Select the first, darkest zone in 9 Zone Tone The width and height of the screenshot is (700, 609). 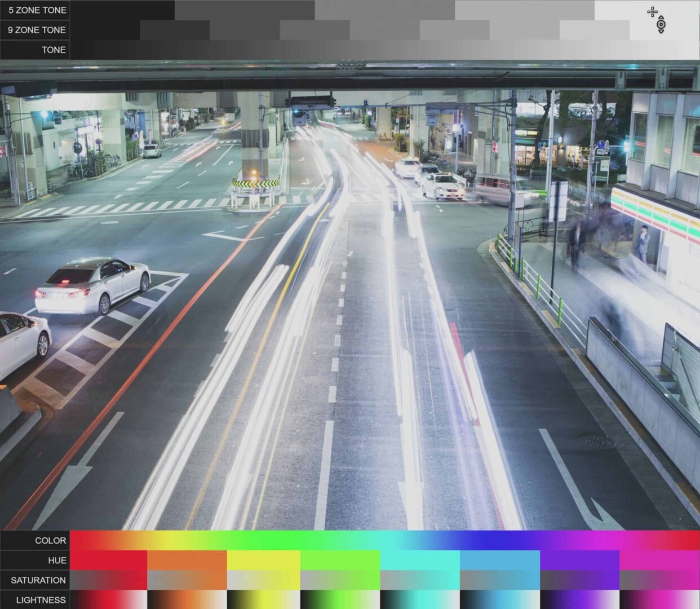105,30
